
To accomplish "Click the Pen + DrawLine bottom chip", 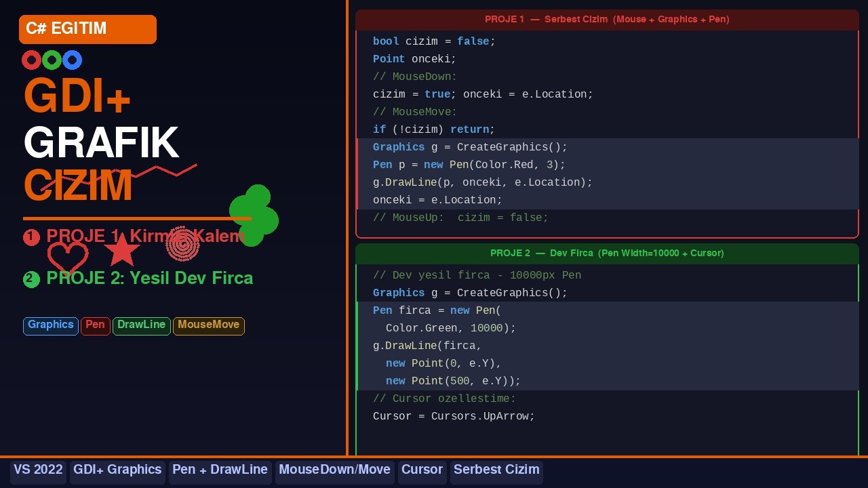I will pos(220,471).
